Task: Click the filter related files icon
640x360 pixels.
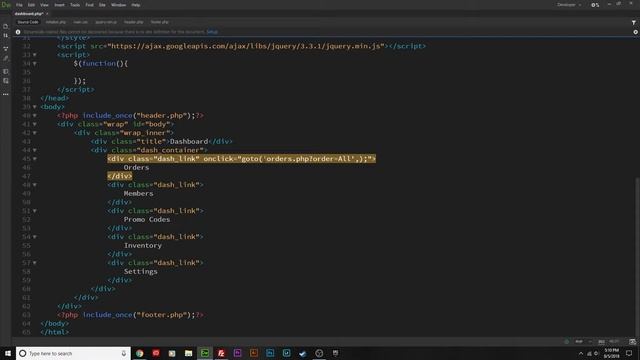Action: (x=634, y=23)
